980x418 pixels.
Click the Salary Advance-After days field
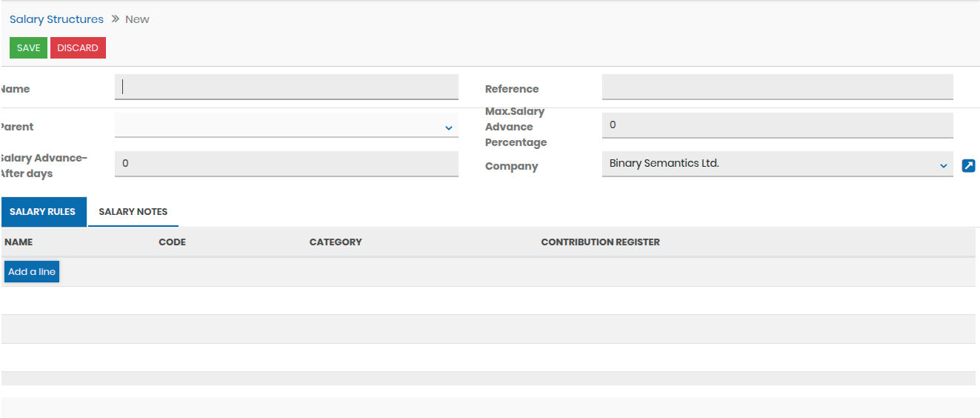tap(286, 164)
